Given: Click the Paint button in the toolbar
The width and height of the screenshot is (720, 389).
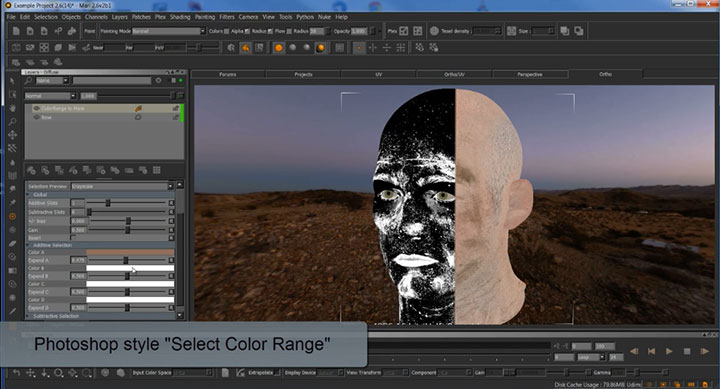Looking at the screenshot, I should click(90, 31).
